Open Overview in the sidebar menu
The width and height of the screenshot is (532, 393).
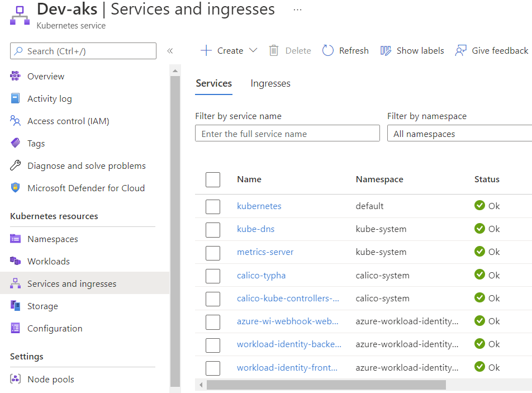(46, 77)
